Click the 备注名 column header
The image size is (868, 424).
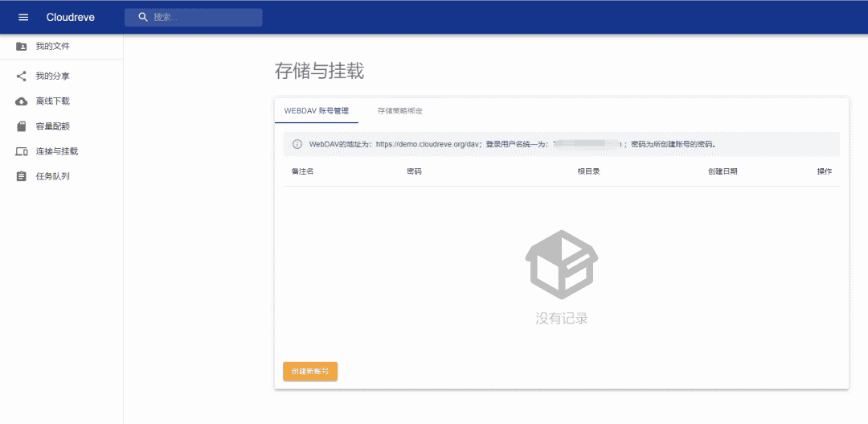(303, 171)
